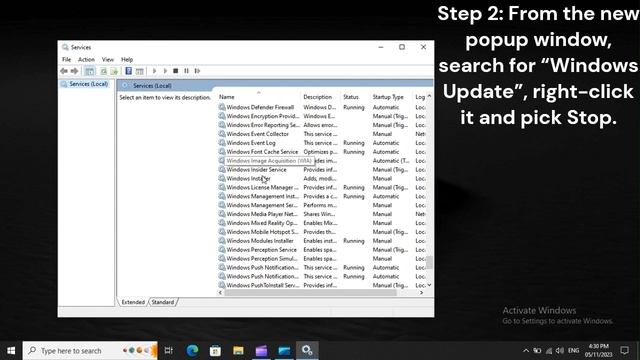Click the scroll-down arrow of vertical scrollbar
Image resolution: width=640 pixels, height=360 pixels.
click(x=429, y=285)
